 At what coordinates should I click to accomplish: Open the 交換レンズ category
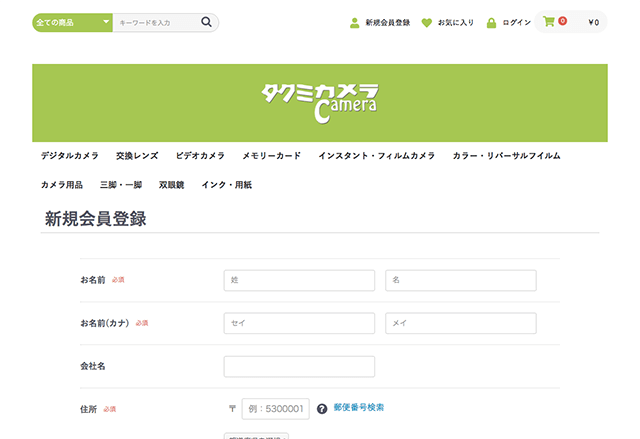pos(137,155)
